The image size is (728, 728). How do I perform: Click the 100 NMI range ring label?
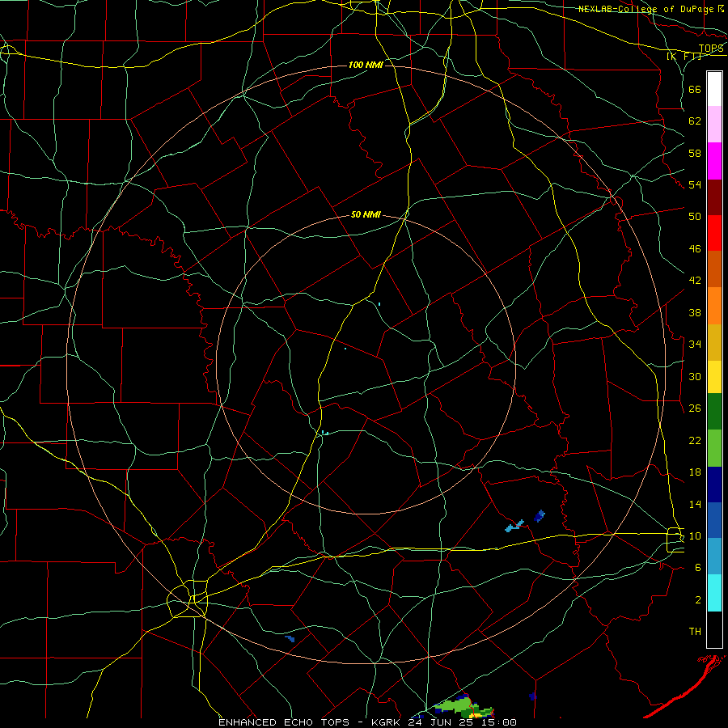coord(366,65)
